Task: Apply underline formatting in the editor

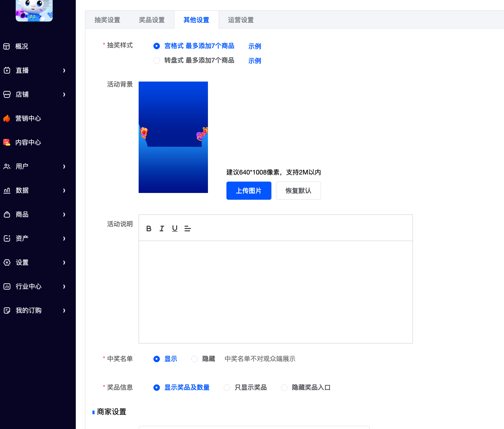Action: pyautogui.click(x=175, y=228)
